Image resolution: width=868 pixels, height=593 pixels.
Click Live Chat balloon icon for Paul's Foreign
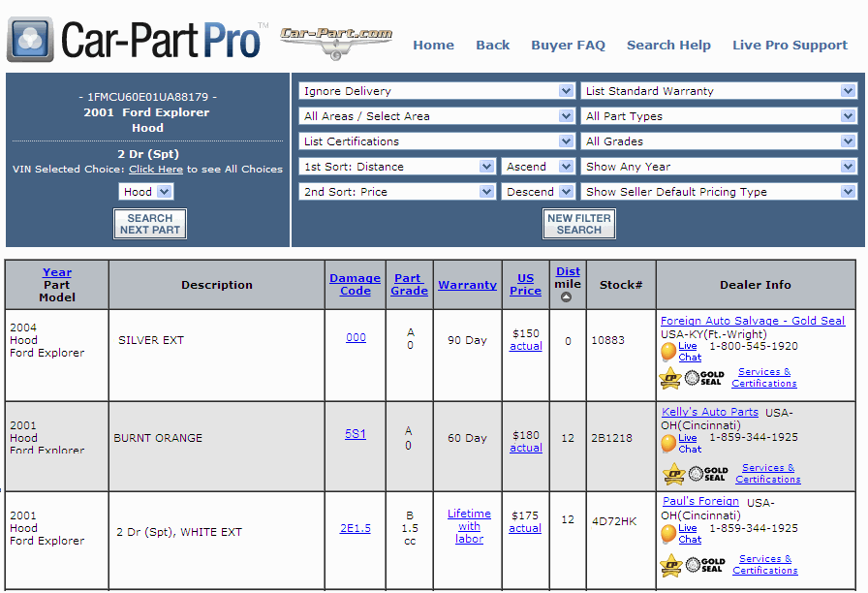(x=668, y=534)
